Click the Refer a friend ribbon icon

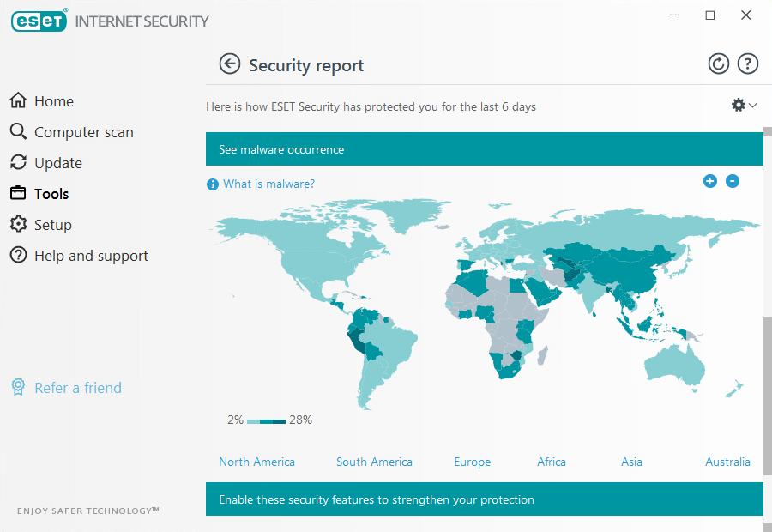point(18,388)
